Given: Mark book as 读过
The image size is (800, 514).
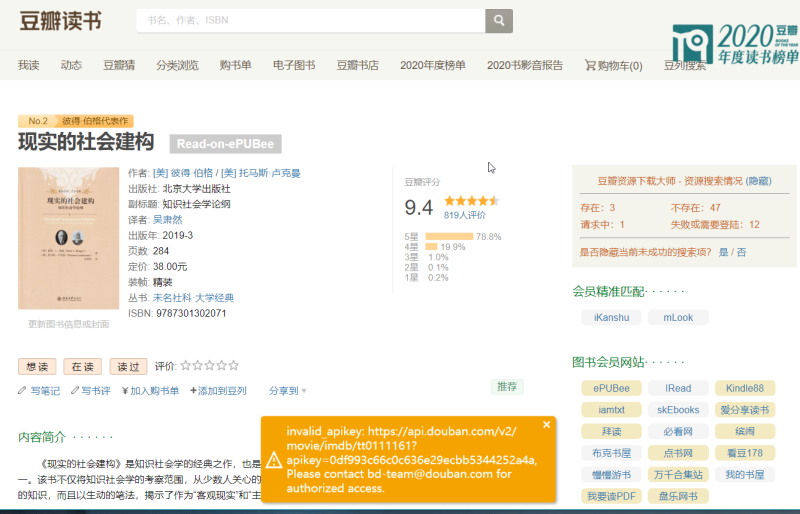Looking at the screenshot, I should [129, 366].
